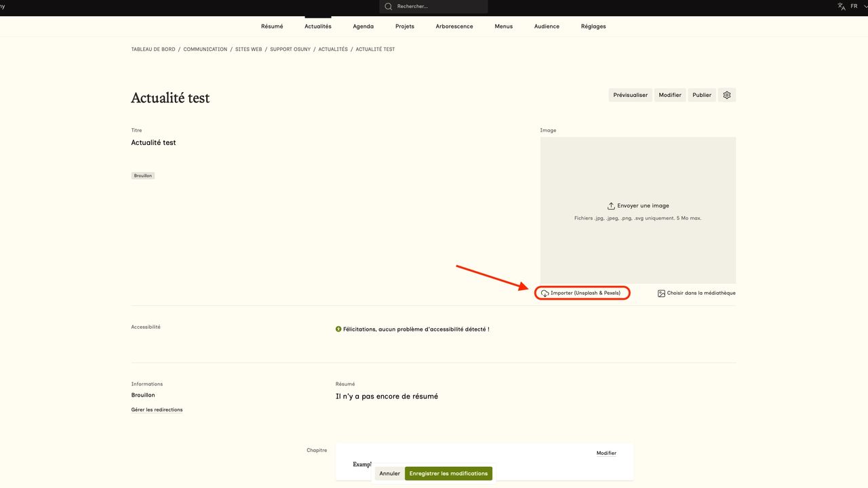Go to the Arborescence menu

pyautogui.click(x=454, y=26)
